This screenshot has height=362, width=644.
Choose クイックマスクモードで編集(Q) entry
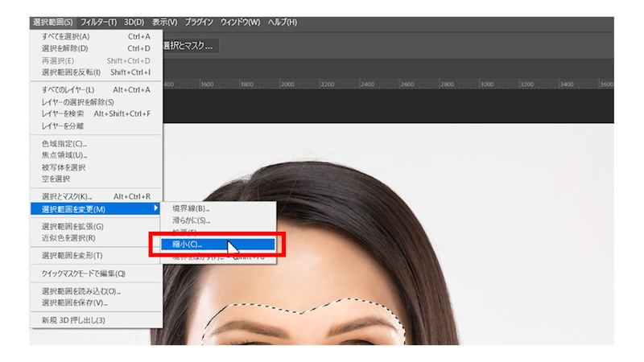click(96, 274)
